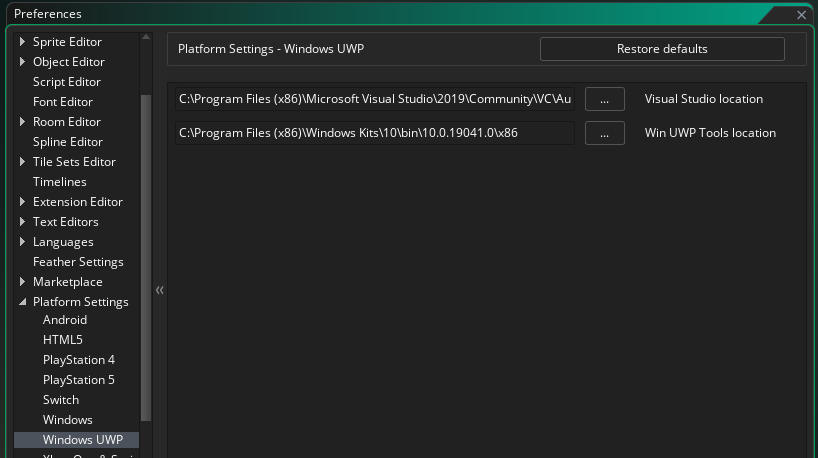Collapse the Platform Settings tree node

click(23, 302)
